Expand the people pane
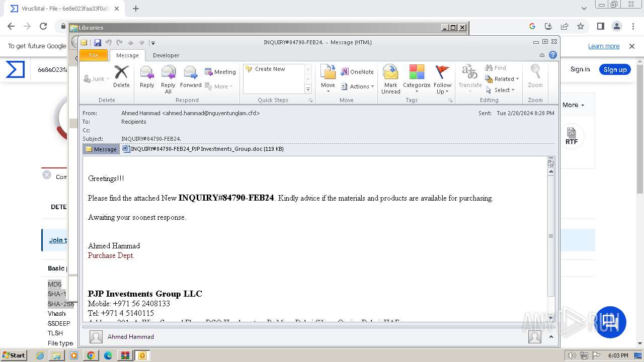 pyautogui.click(x=551, y=337)
